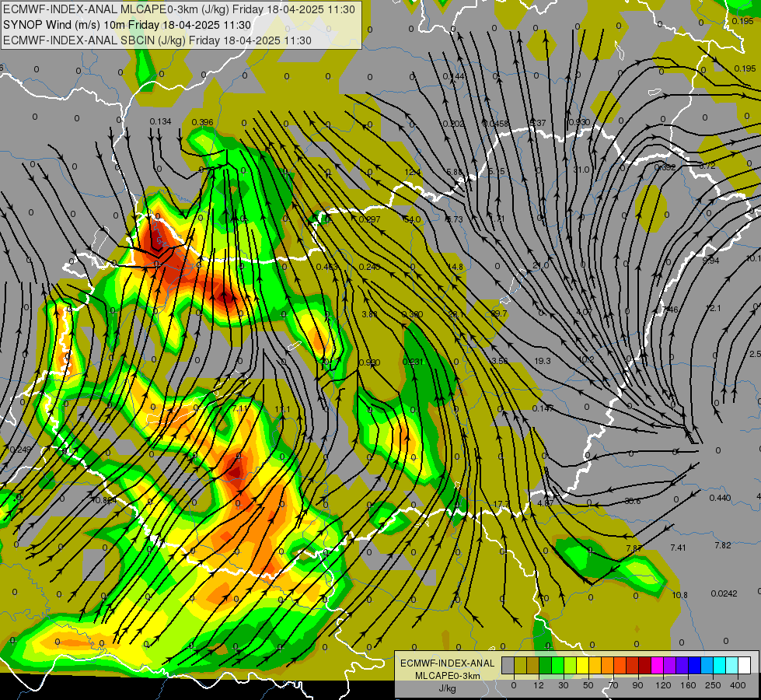Select the legend scale value 160
The image size is (761, 700).
pyautogui.click(x=688, y=685)
